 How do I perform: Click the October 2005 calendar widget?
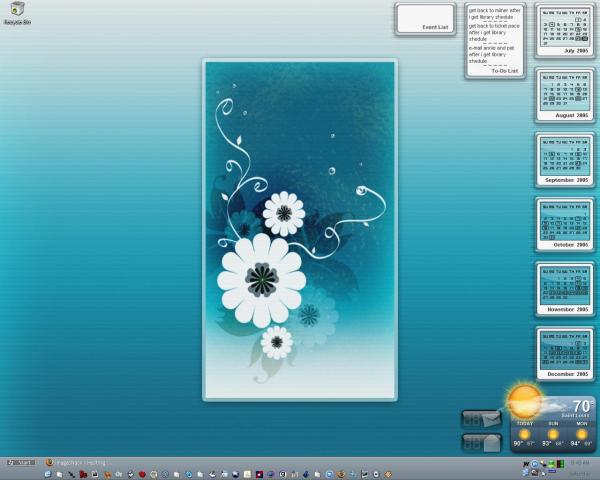tap(565, 224)
